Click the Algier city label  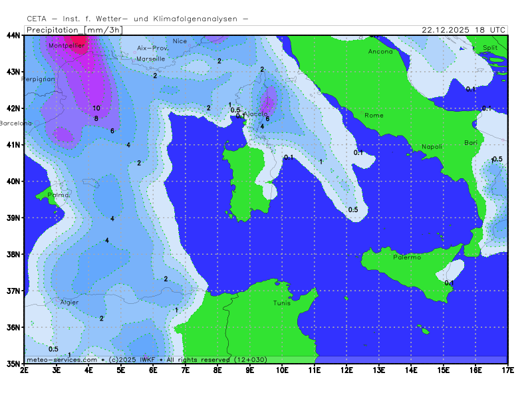[x=69, y=303]
